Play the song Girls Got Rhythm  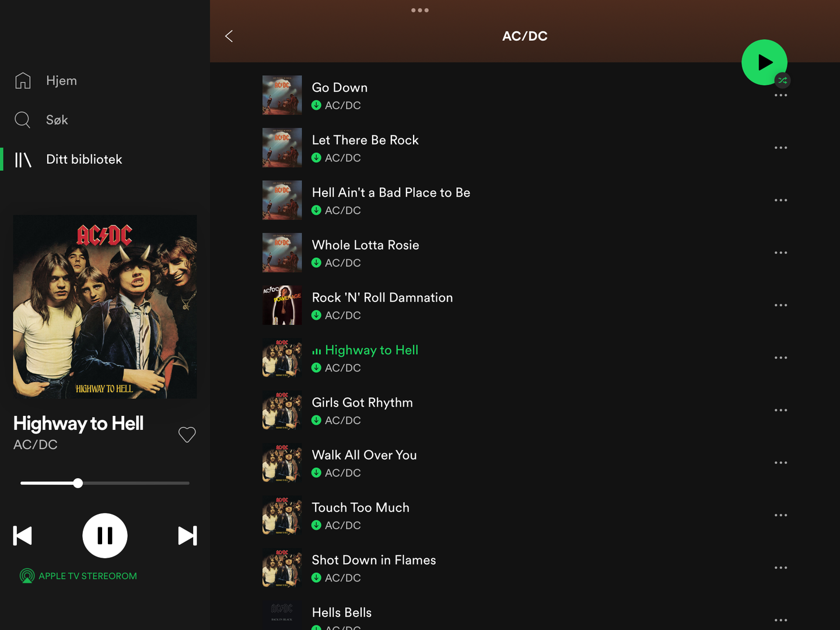(362, 402)
